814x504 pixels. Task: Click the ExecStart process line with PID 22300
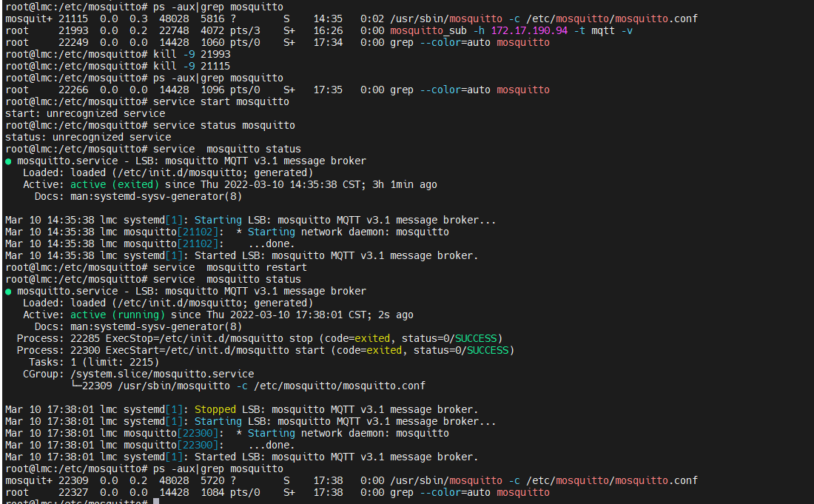click(265, 350)
